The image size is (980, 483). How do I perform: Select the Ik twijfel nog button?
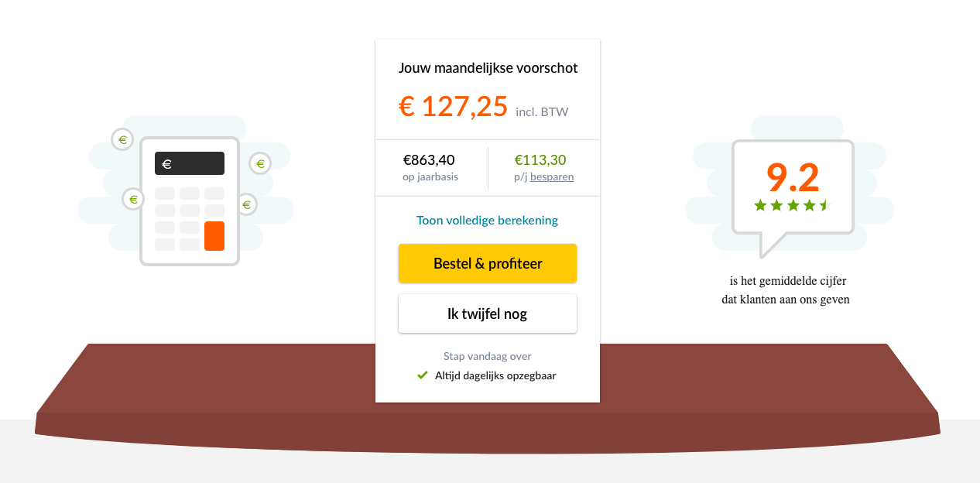pos(488,313)
